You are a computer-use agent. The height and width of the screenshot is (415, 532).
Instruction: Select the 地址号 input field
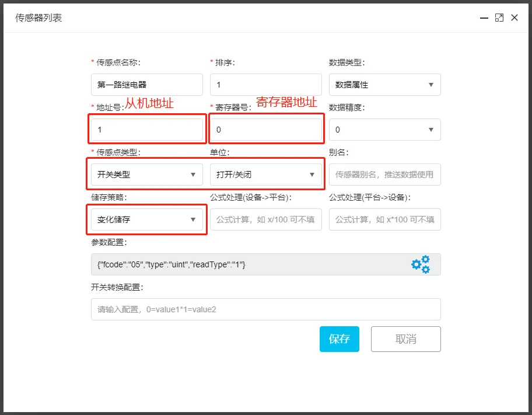(x=146, y=129)
